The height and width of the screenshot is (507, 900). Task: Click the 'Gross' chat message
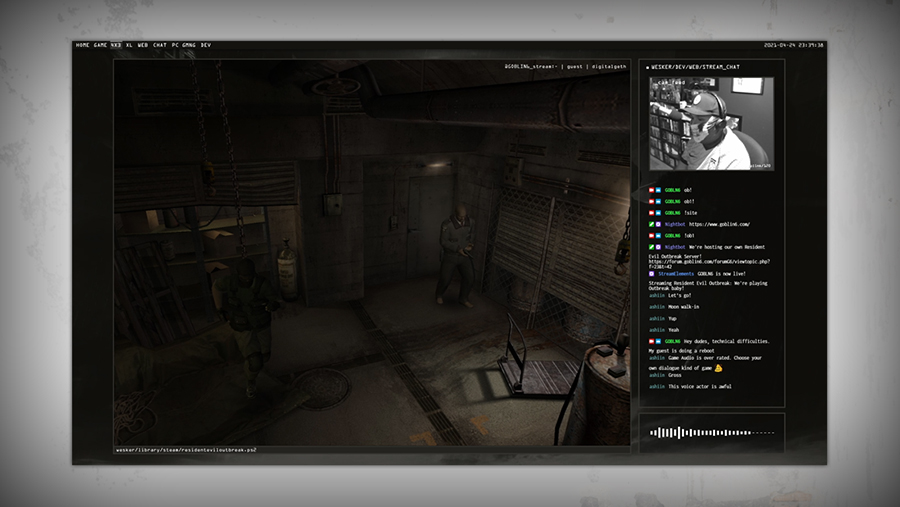pyautogui.click(x=675, y=376)
